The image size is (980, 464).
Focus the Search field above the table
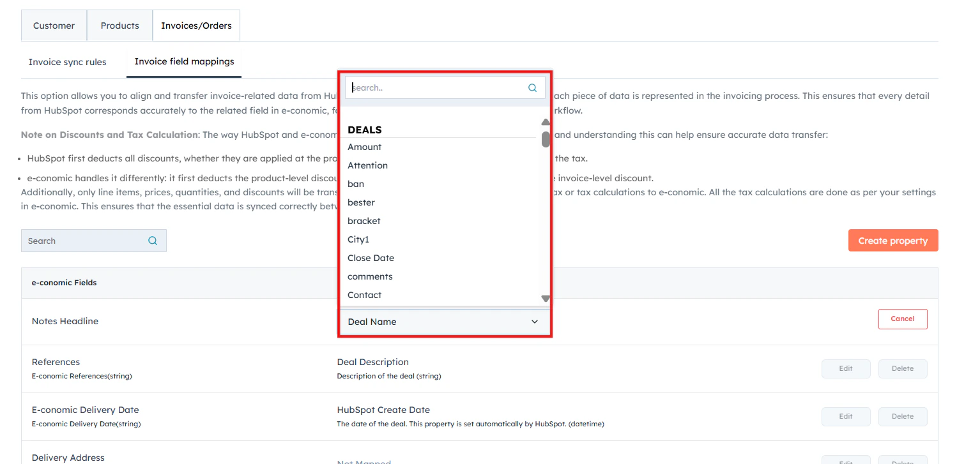[93, 241]
